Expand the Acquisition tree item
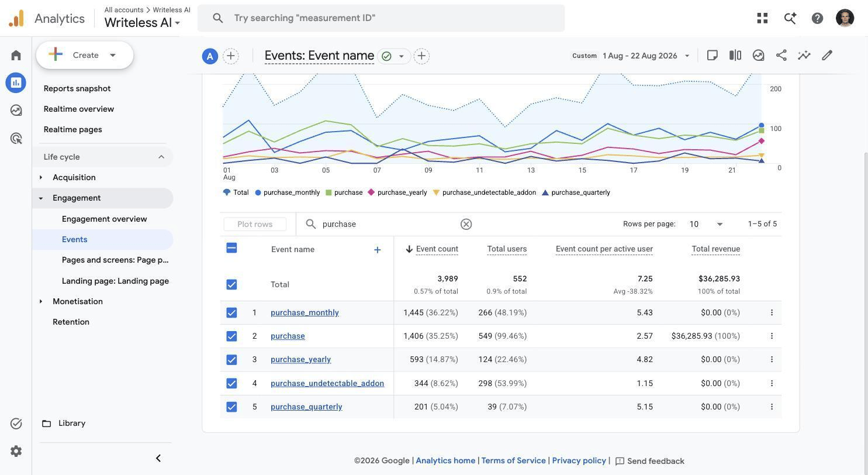Viewport: 868px width, 475px height. tap(40, 177)
